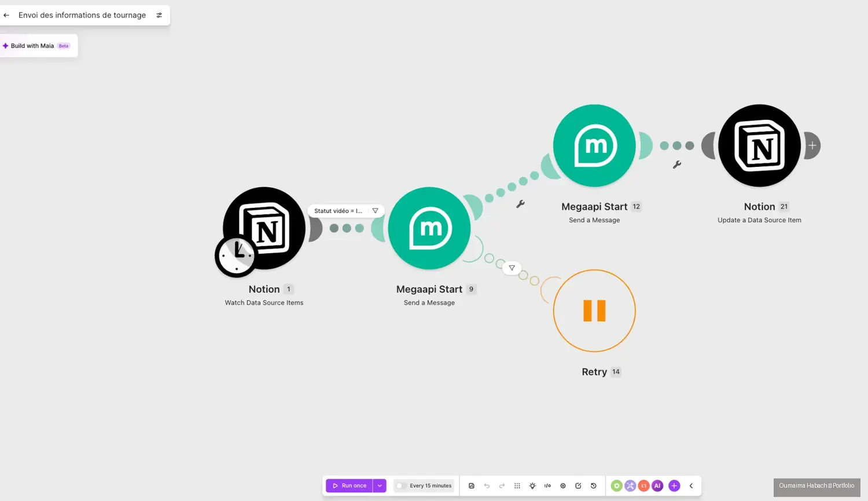Toggle the Every 15 minutes scheduling switch
Image resolution: width=868 pixels, height=501 pixels.
tap(400, 486)
